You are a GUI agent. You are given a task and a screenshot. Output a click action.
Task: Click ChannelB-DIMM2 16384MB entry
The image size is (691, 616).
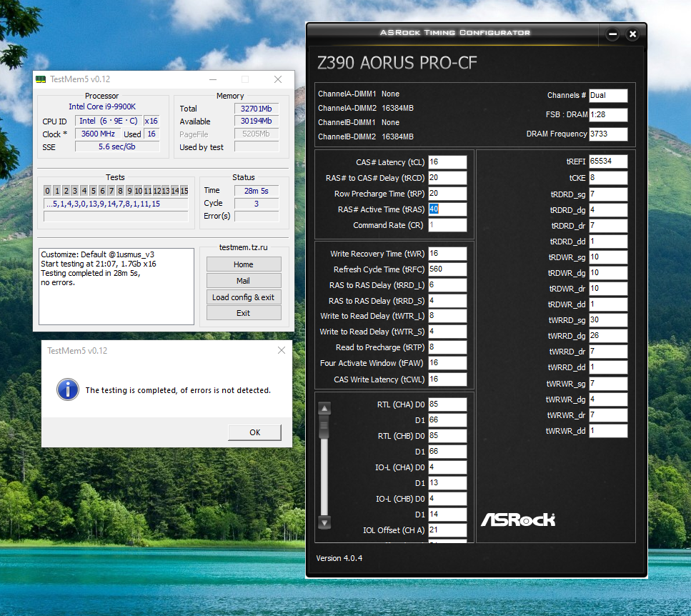tap(366, 136)
